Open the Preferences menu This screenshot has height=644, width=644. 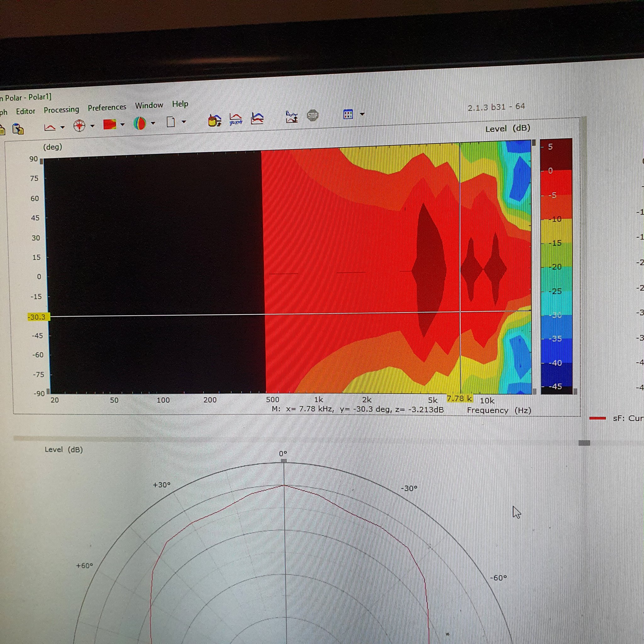pyautogui.click(x=107, y=107)
